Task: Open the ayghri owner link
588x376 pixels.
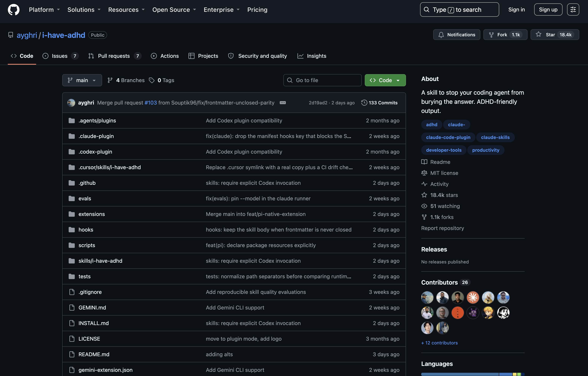Action: [x=27, y=35]
